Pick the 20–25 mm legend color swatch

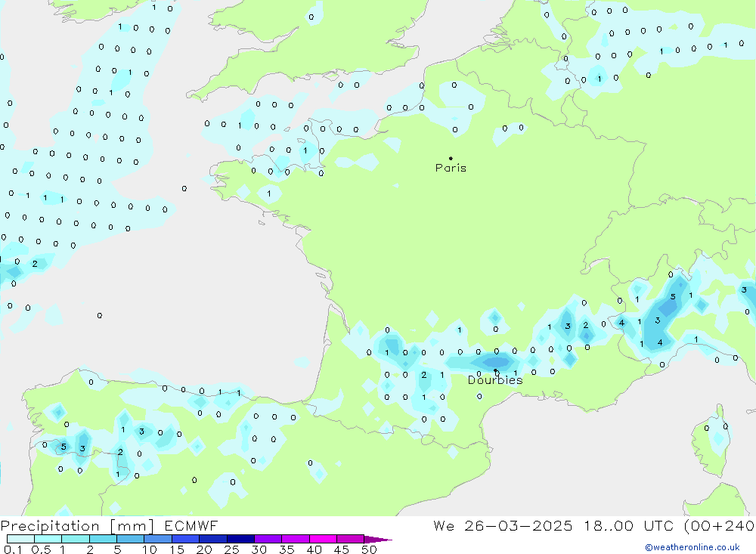tap(213, 539)
